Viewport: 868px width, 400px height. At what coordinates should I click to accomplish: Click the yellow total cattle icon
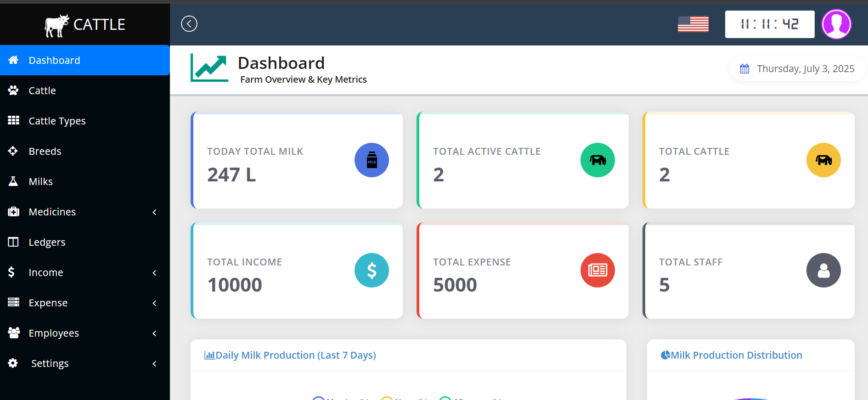(x=823, y=160)
